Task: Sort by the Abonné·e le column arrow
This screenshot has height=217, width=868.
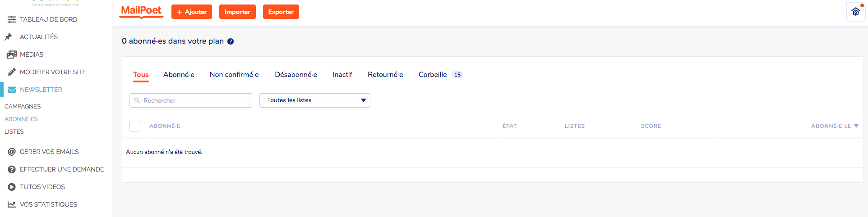Action: tap(856, 126)
